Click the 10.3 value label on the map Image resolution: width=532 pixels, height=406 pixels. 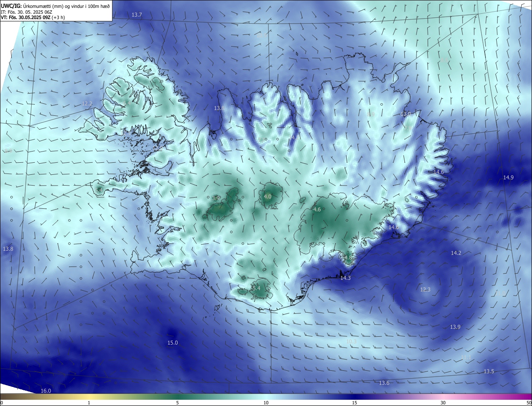pyautogui.click(x=351, y=341)
